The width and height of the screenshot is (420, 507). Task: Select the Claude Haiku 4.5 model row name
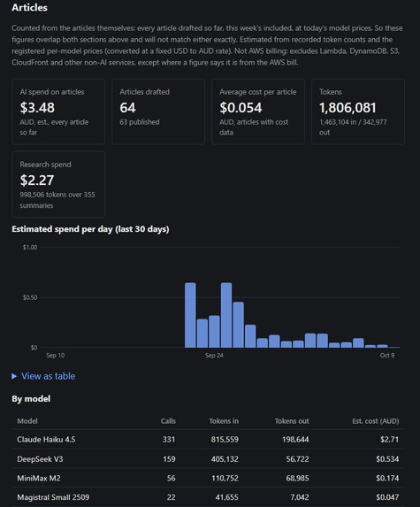[46, 440]
